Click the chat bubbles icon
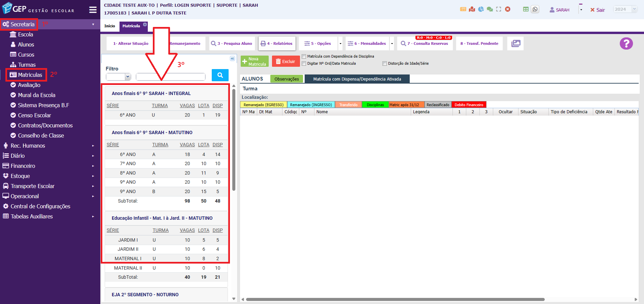Screen dimensions: 644x304 [490, 9]
